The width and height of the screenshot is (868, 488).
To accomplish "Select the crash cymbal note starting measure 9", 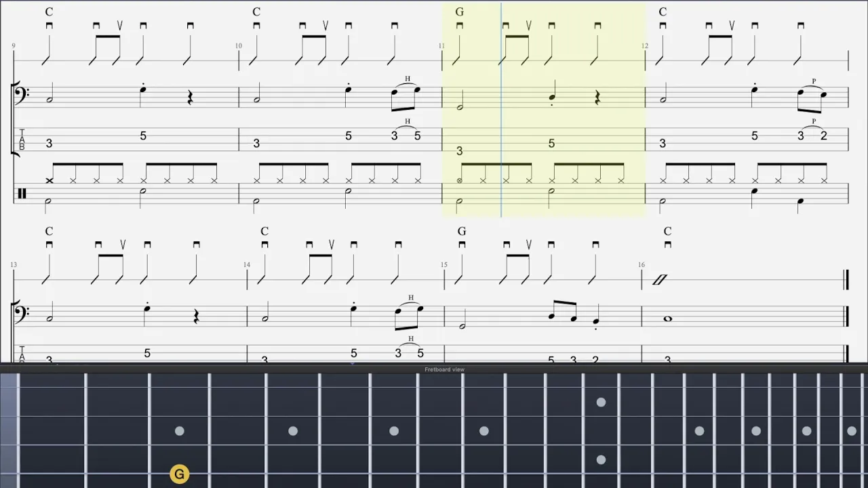I will click(x=49, y=181).
